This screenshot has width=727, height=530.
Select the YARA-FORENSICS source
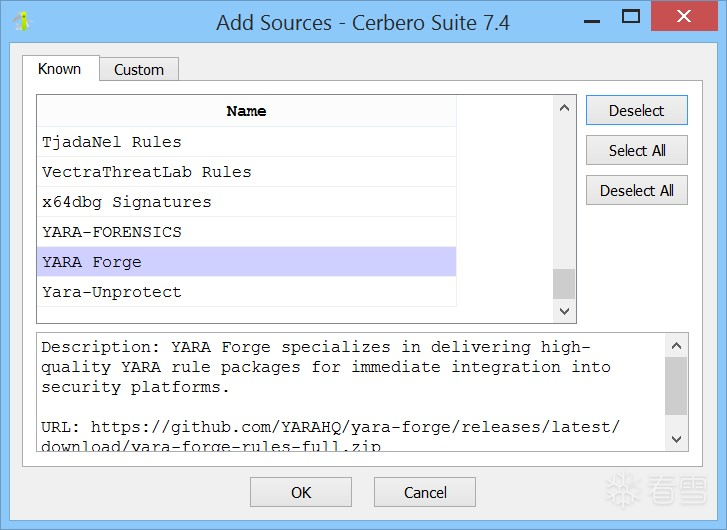click(x=112, y=232)
